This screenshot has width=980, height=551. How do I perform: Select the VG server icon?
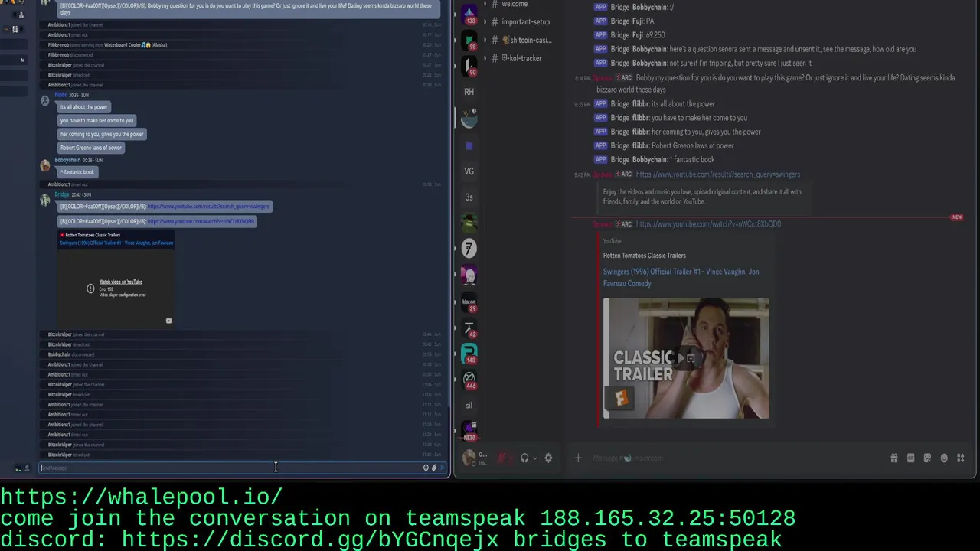[x=469, y=171]
